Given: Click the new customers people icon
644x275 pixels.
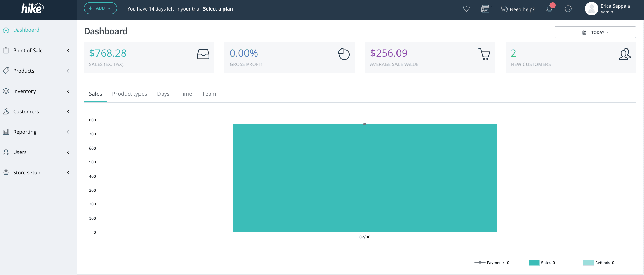Looking at the screenshot, I should pos(625,54).
